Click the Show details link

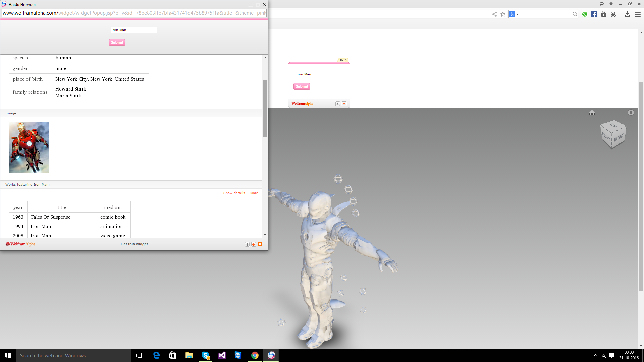coord(234,193)
